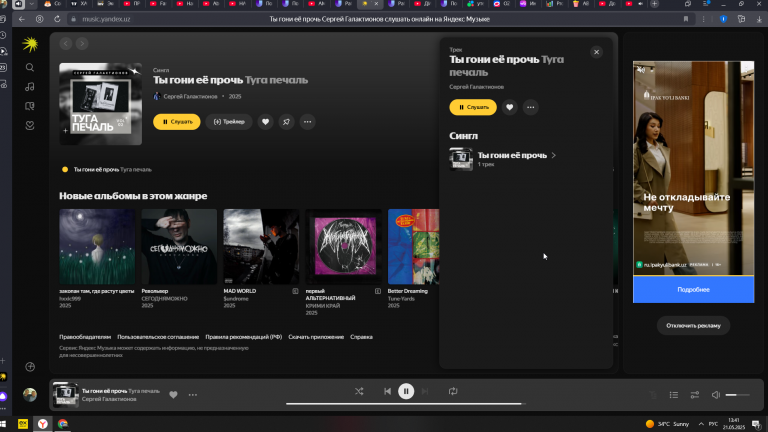Open the Пользовательское соглашение footer link
Viewport: 768px width, 432px height.
pos(158,337)
